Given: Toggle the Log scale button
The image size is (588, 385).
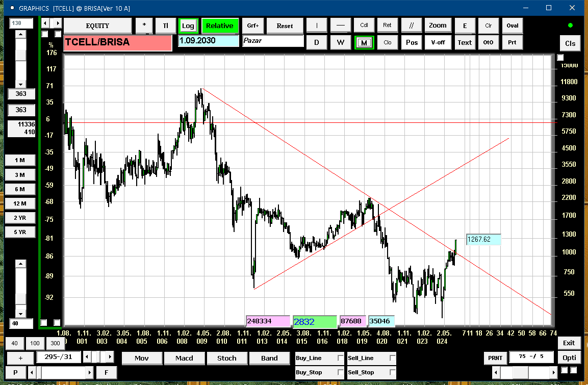Looking at the screenshot, I should 188,26.
